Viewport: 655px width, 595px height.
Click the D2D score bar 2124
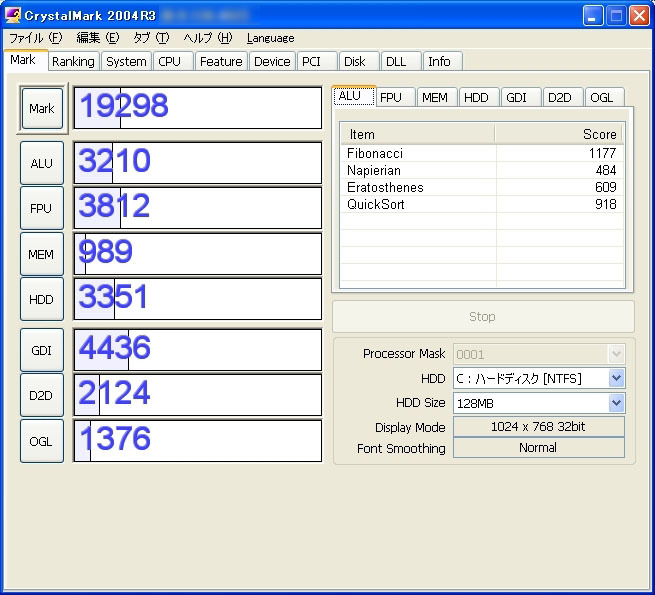pyautogui.click(x=198, y=395)
